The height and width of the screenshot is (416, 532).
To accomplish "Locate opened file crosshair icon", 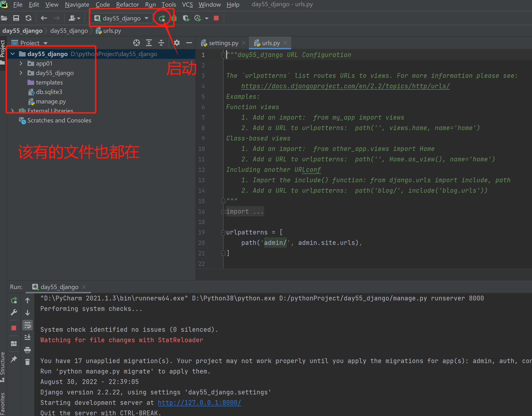I will 136,43.
